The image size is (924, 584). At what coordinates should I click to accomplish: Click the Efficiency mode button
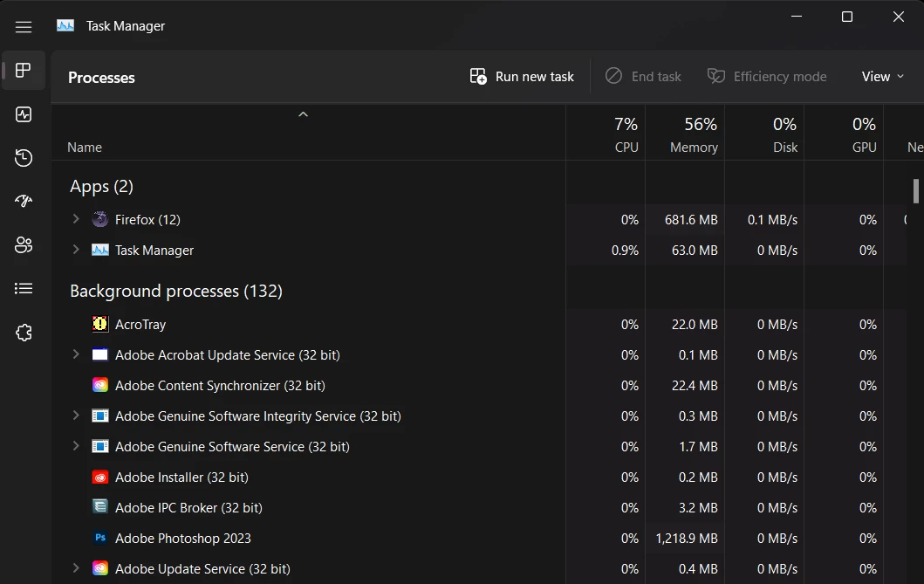(x=767, y=77)
